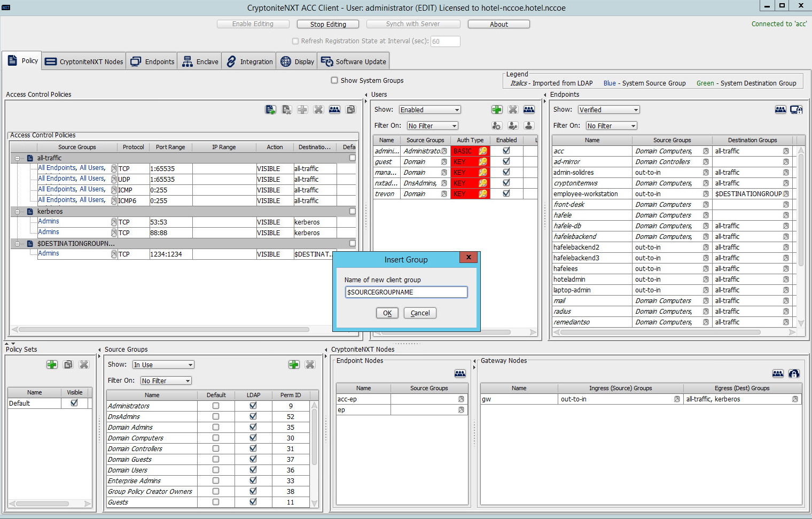This screenshot has height=519, width=812.
Task: Toggle Default checkbox for the all-traffic policy
Action: pyautogui.click(x=353, y=158)
